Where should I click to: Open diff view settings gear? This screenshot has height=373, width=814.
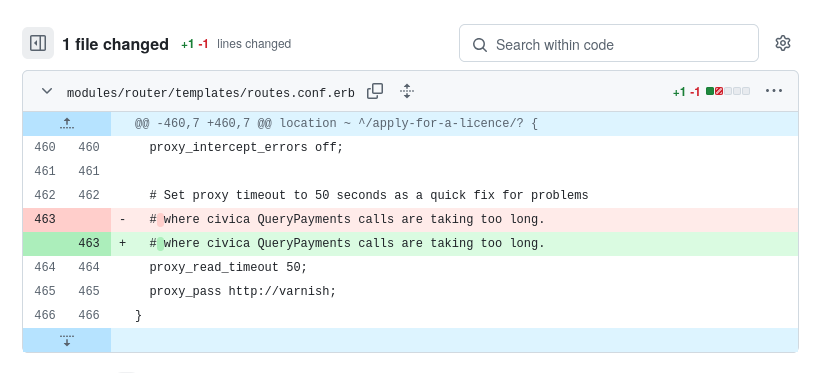(783, 43)
